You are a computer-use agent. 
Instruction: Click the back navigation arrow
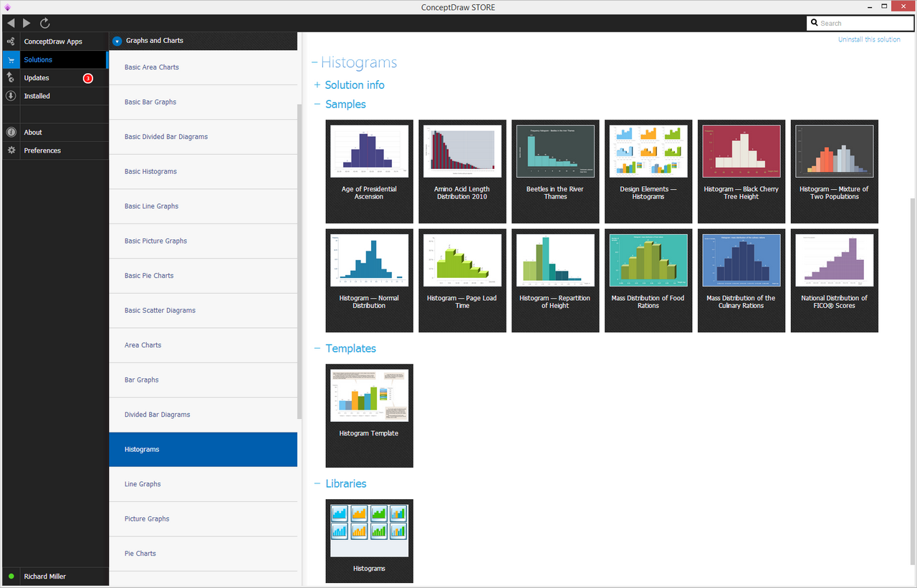click(x=10, y=23)
